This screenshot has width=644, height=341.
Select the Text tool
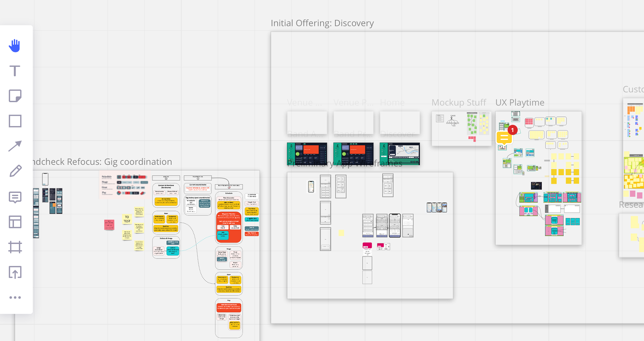(x=15, y=71)
